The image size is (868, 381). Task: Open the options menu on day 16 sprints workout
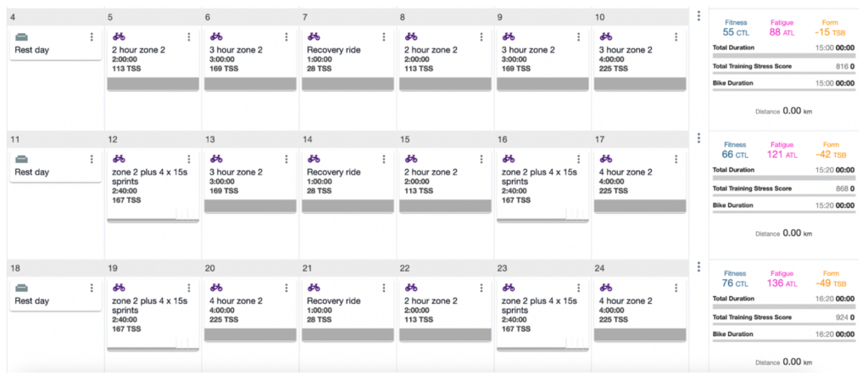578,159
